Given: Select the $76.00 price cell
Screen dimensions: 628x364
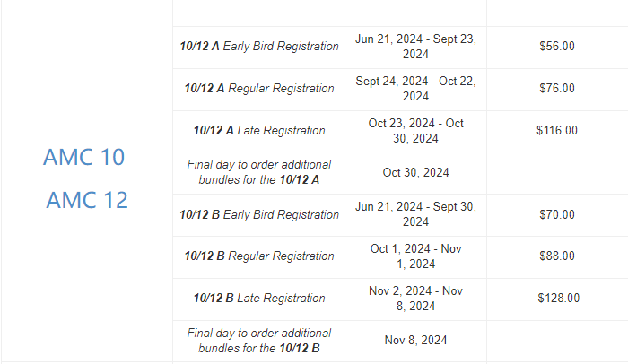Looking at the screenshot, I should click(557, 89).
